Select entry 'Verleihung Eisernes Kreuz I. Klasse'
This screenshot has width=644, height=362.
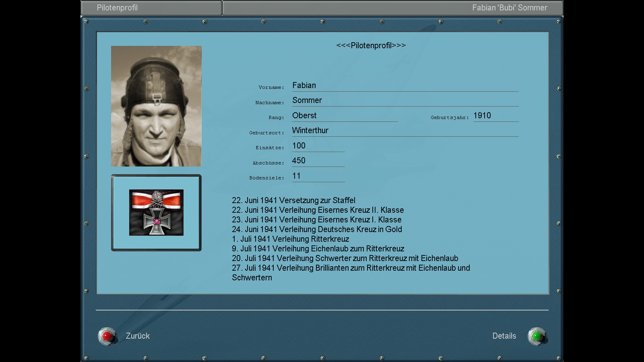click(316, 220)
